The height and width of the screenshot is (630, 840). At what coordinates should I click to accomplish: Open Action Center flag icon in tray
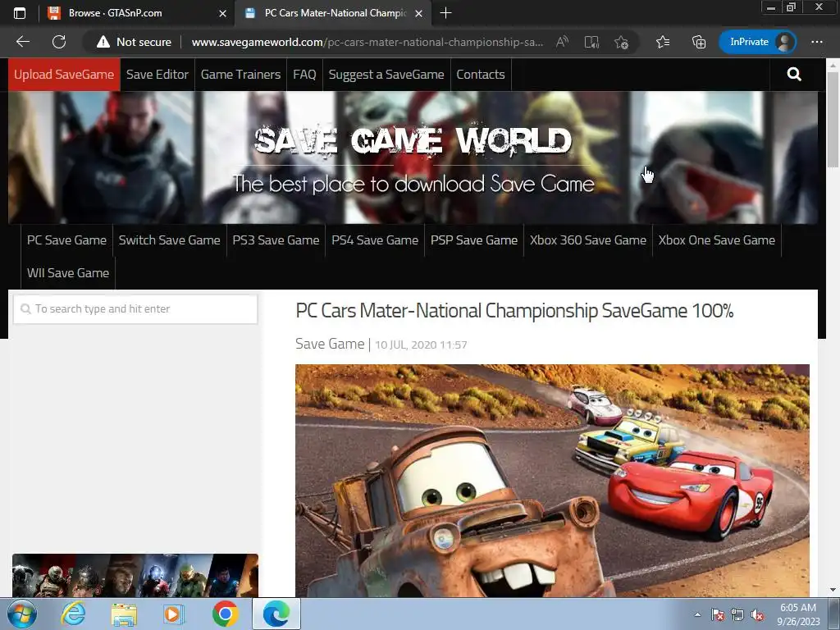coord(717,615)
